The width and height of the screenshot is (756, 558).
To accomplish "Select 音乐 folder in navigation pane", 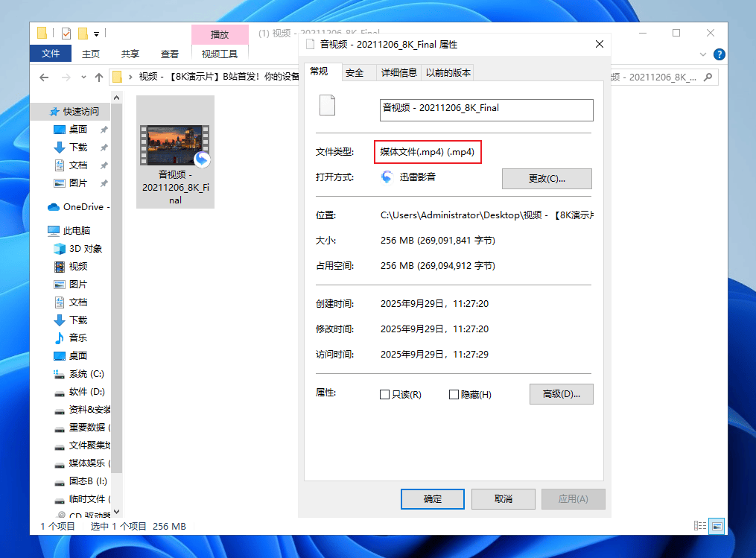I will coord(77,338).
